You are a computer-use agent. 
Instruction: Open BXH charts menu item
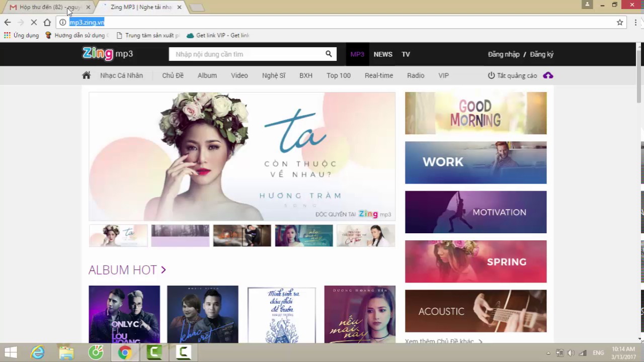point(306,75)
